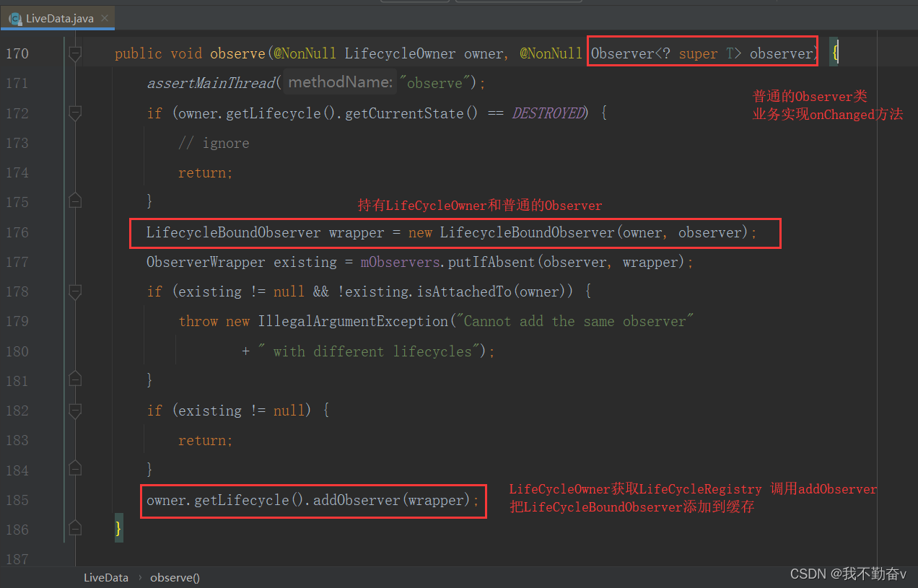Click line number 187 in the gutter
Image resolution: width=918 pixels, height=588 pixels.
click(x=16, y=559)
